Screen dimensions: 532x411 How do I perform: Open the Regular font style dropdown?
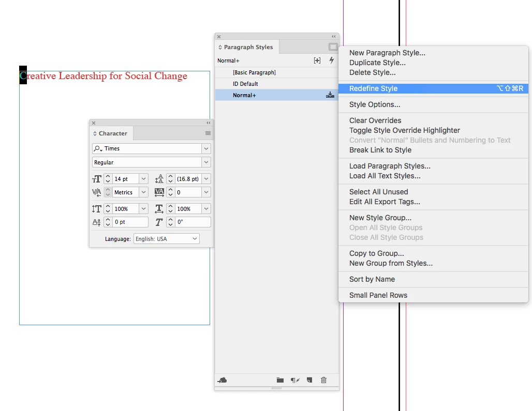point(206,162)
